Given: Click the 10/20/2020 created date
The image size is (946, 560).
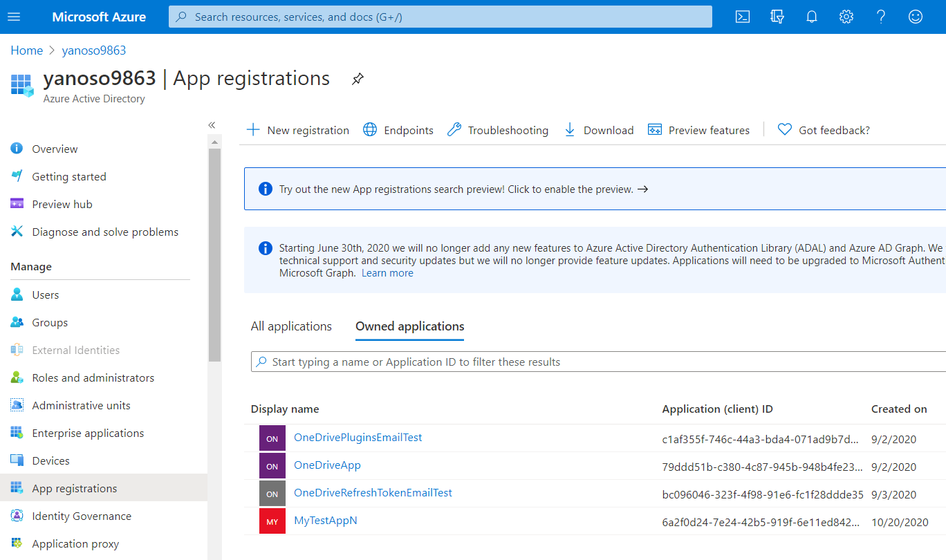Looking at the screenshot, I should (900, 522).
